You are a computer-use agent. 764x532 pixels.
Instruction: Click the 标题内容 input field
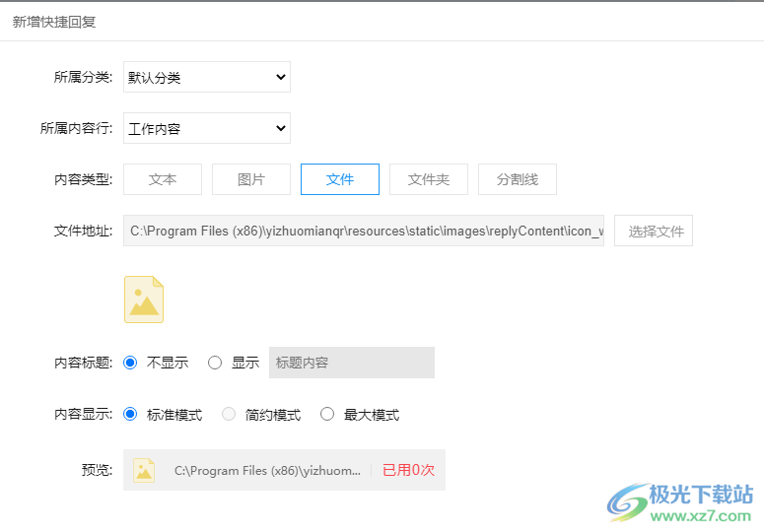tap(351, 363)
